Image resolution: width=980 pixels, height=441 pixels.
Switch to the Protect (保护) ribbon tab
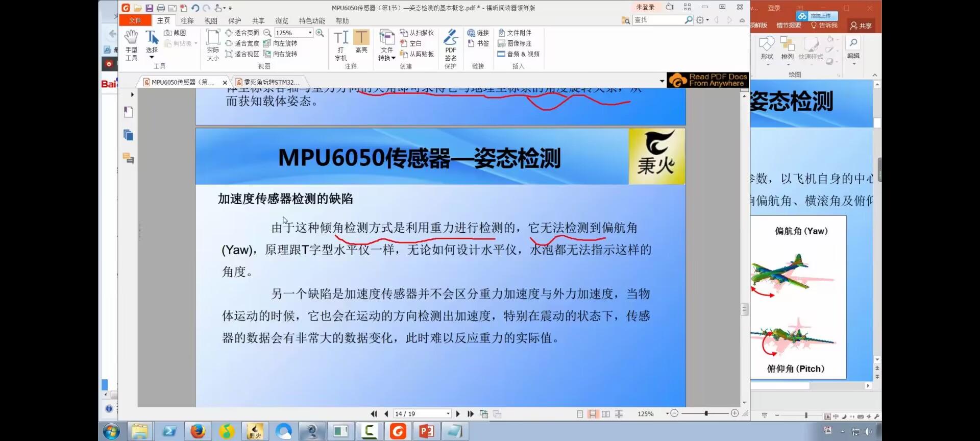(235, 21)
